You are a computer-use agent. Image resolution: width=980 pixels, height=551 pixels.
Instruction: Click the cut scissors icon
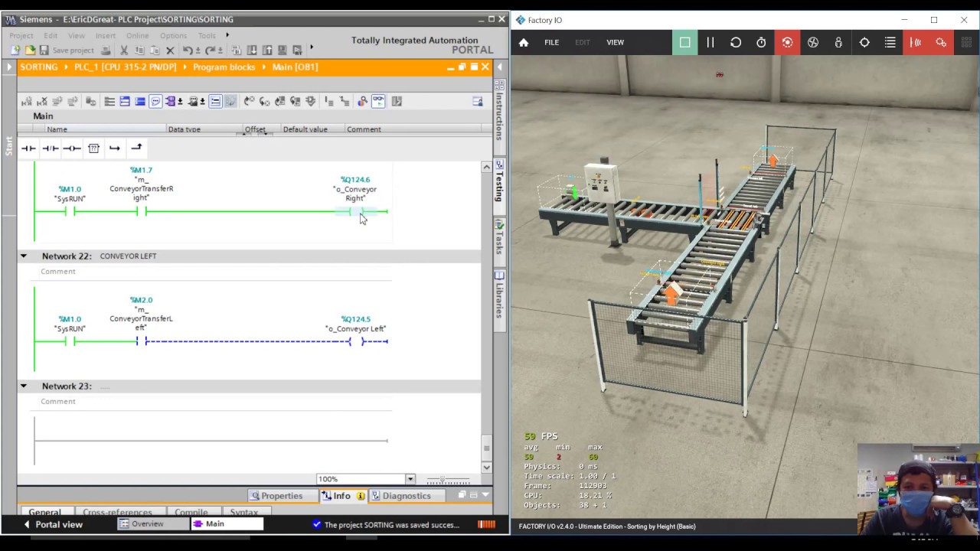[124, 50]
